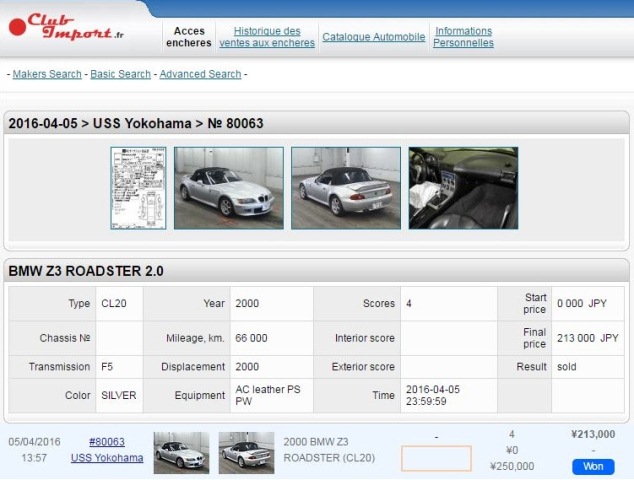Open the car interior photo

click(463, 188)
